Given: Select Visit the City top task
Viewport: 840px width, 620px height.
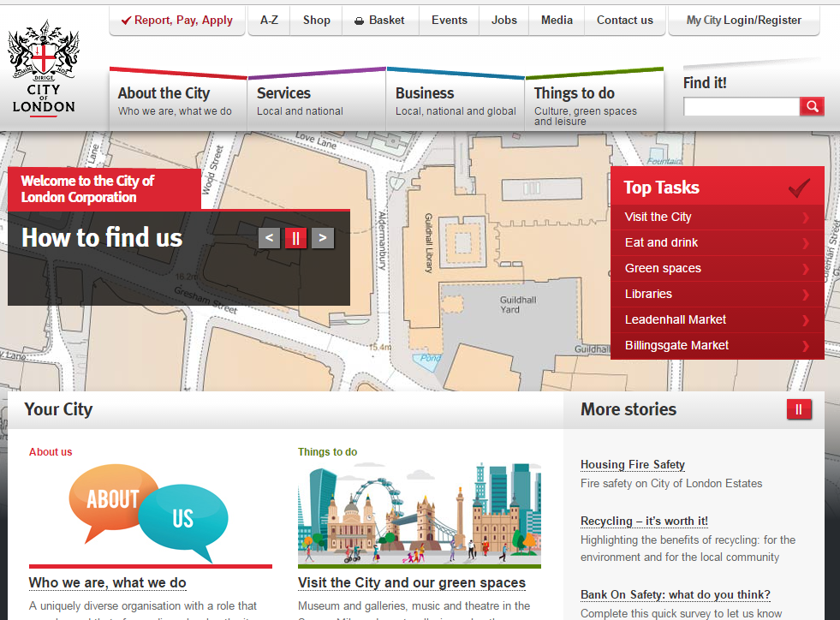Looking at the screenshot, I should click(718, 217).
